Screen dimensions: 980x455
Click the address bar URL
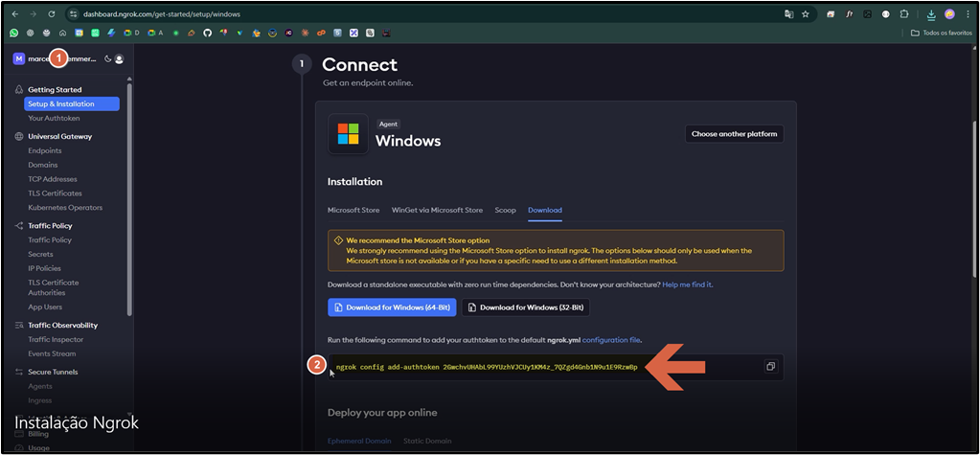(161, 13)
